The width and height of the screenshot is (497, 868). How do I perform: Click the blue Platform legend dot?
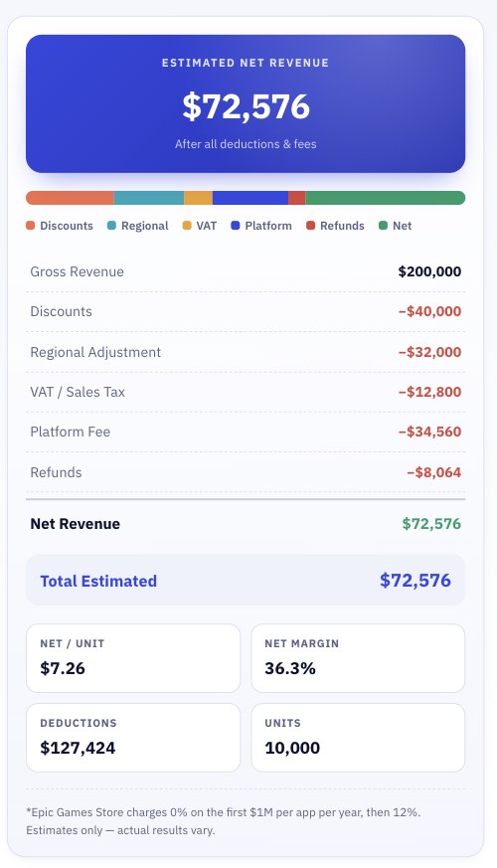pyautogui.click(x=236, y=226)
